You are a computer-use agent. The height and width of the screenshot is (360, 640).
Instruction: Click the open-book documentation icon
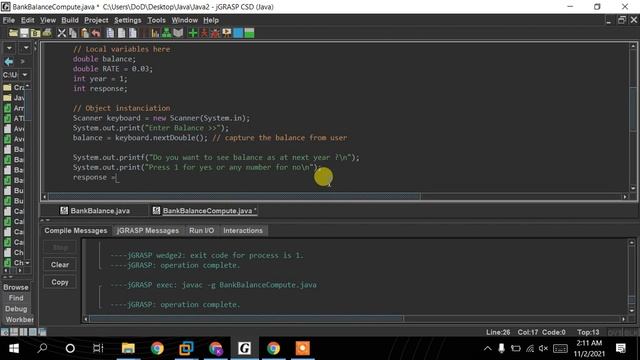178,33
